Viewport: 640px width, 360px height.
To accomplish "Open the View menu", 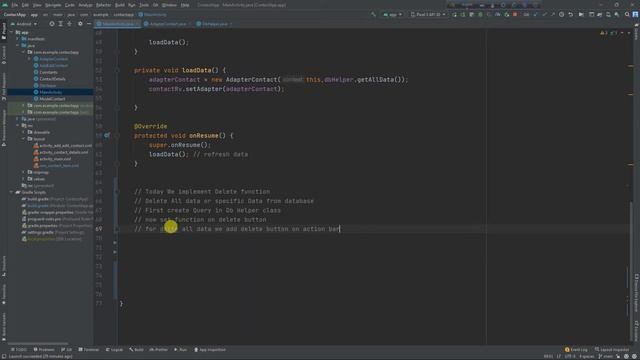I will coord(37,5).
